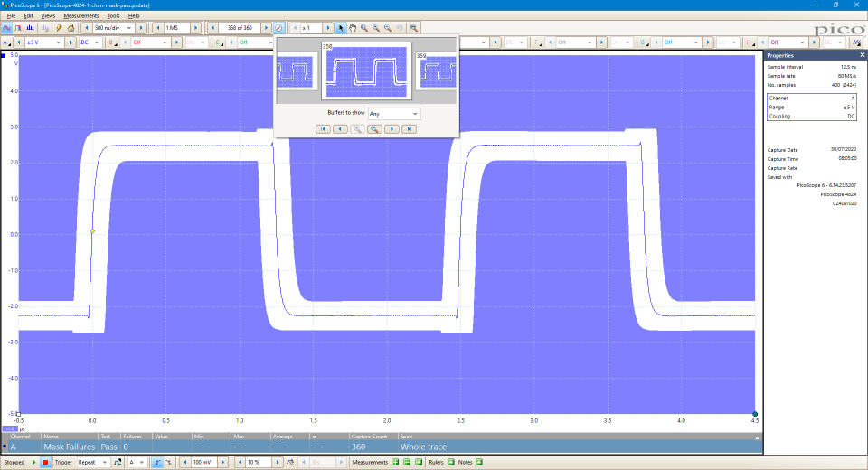Viewport: 868px width, 470px height.
Task: Open the Buffer Navigator compass icon
Action: click(278, 28)
